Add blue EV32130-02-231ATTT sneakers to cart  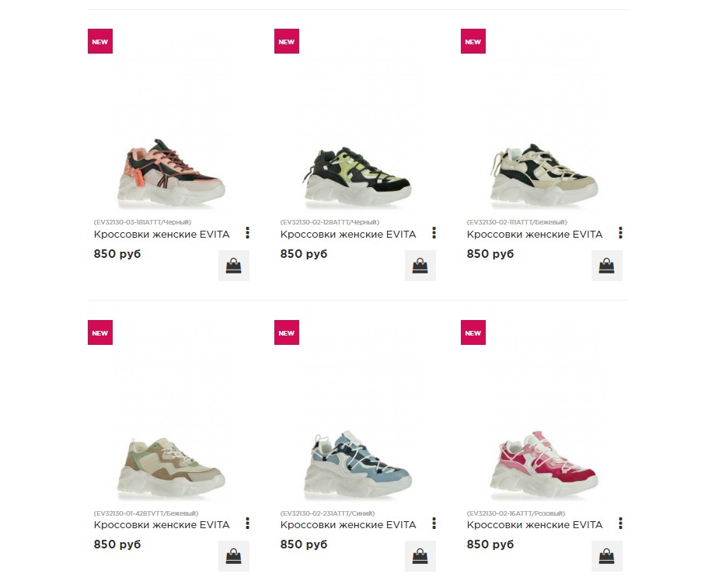coord(420,555)
